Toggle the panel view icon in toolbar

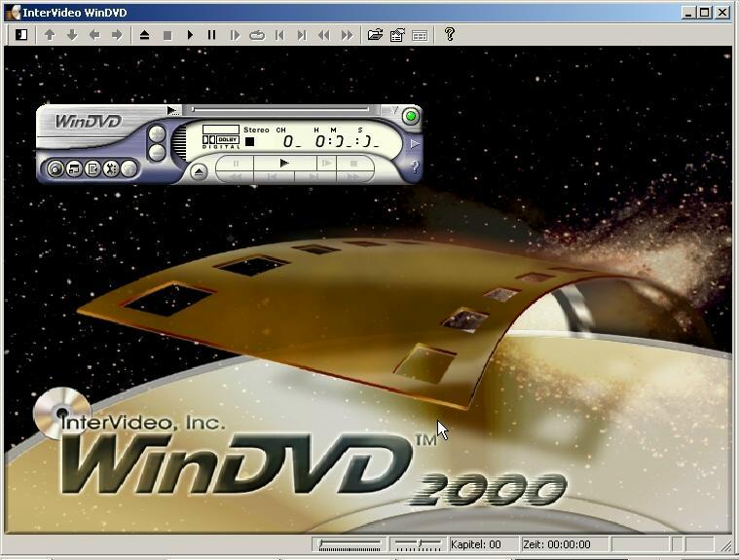click(x=21, y=34)
